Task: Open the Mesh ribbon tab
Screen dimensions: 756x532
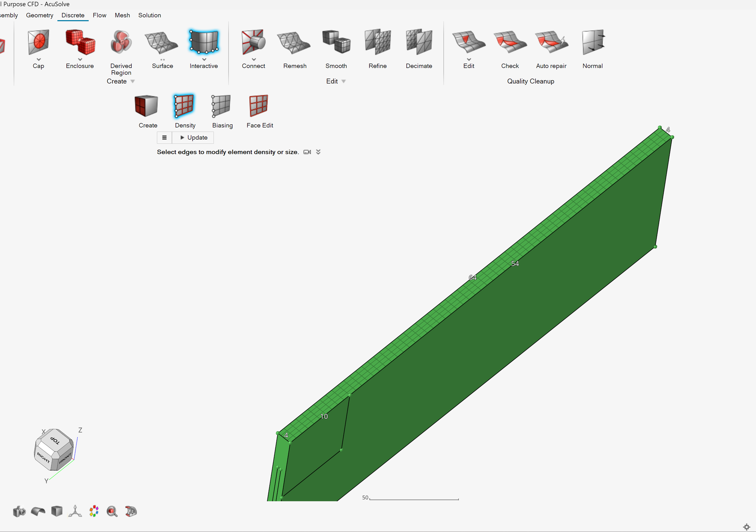Action: [x=122, y=15]
